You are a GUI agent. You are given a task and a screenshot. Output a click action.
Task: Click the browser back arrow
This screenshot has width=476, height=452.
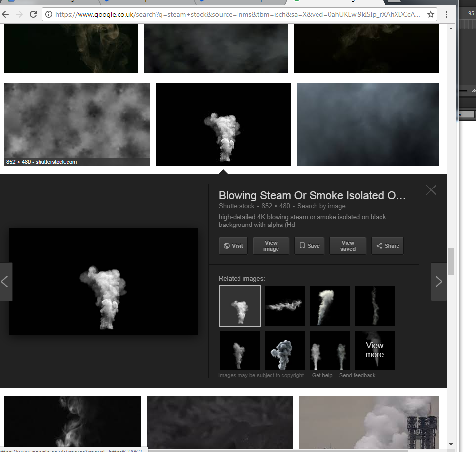[6, 14]
